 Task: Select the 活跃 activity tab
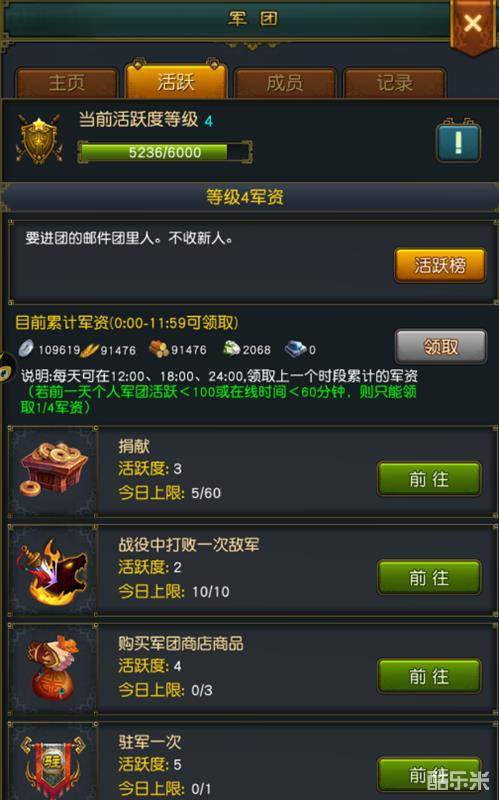point(176,80)
